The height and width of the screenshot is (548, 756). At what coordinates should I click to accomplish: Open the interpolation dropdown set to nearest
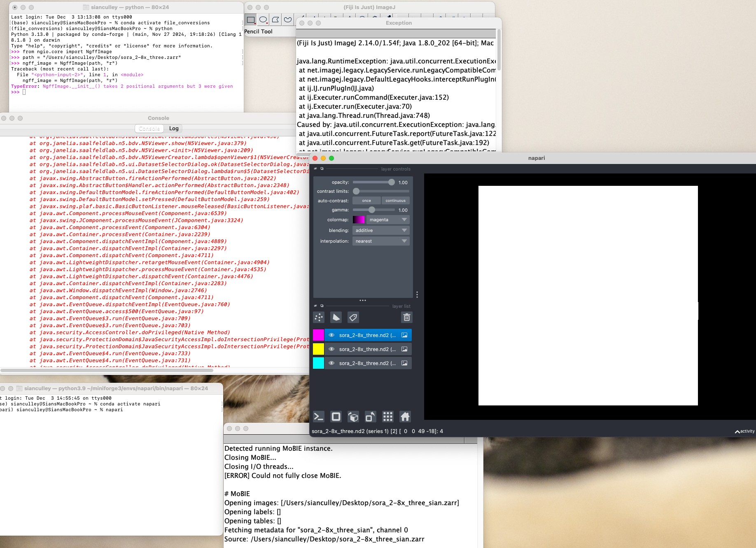coord(381,241)
